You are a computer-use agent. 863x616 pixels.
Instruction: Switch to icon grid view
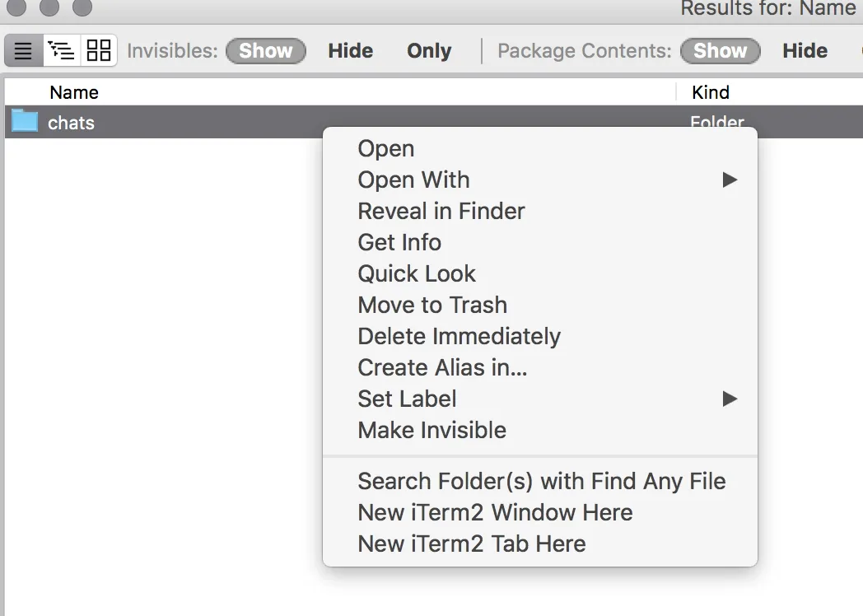pyautogui.click(x=99, y=51)
